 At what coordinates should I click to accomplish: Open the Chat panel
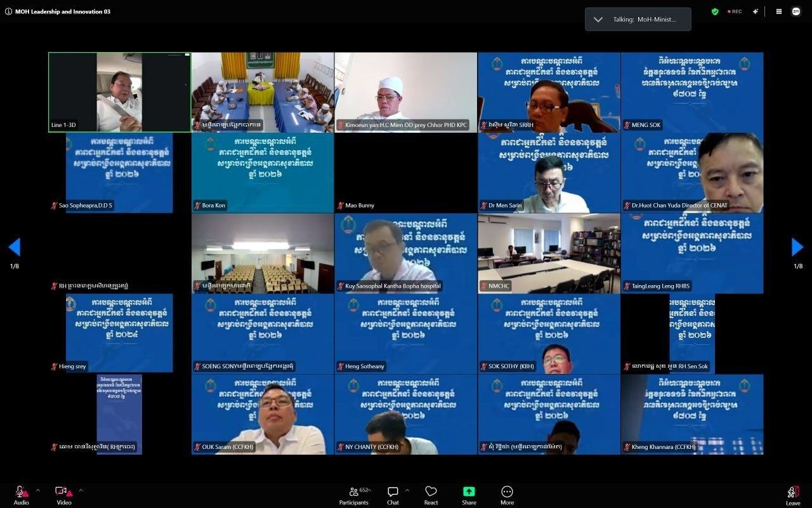tap(393, 495)
